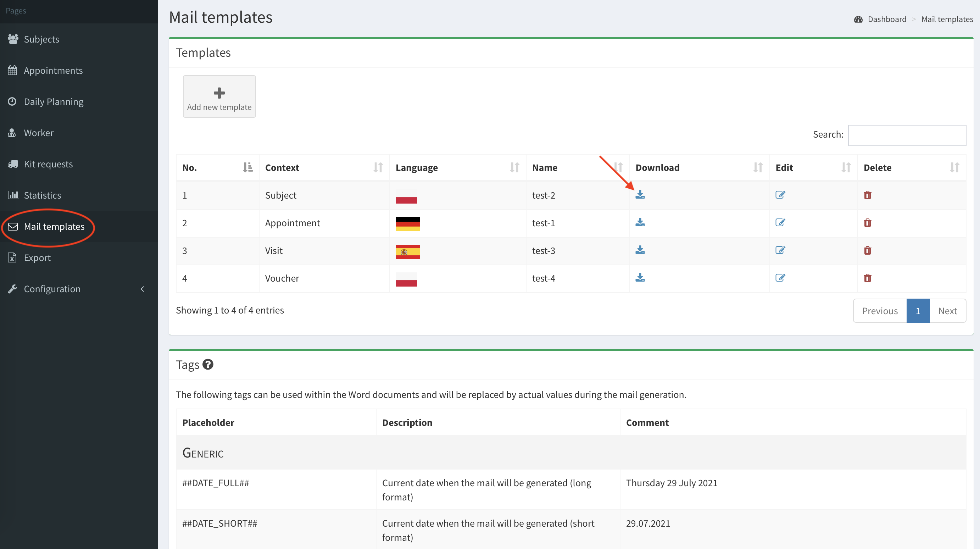Sort table by Language column
The height and width of the screenshot is (549, 980).
(x=514, y=167)
